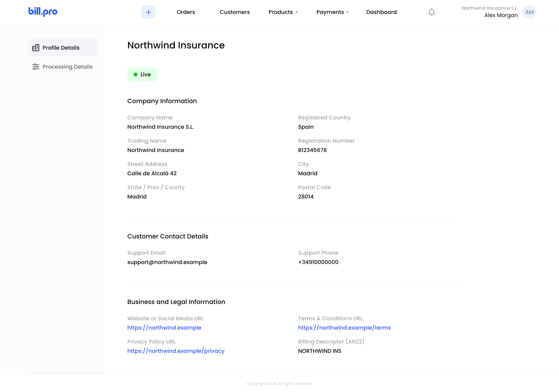Open the https://northwind.example website link
Screen dimensions: 559x392
coord(164,328)
